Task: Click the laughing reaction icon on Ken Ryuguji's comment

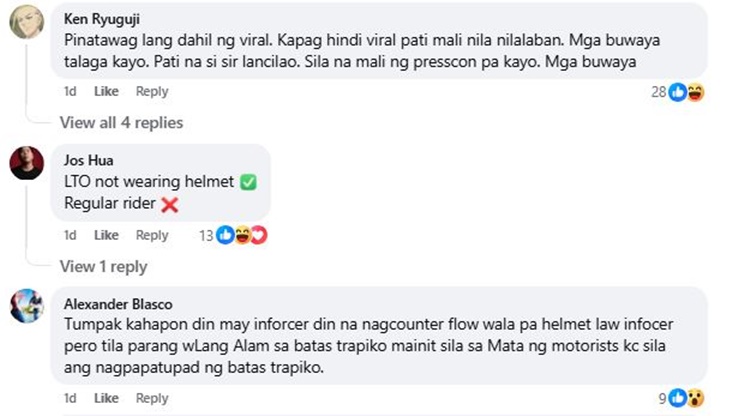Action: pos(695,92)
